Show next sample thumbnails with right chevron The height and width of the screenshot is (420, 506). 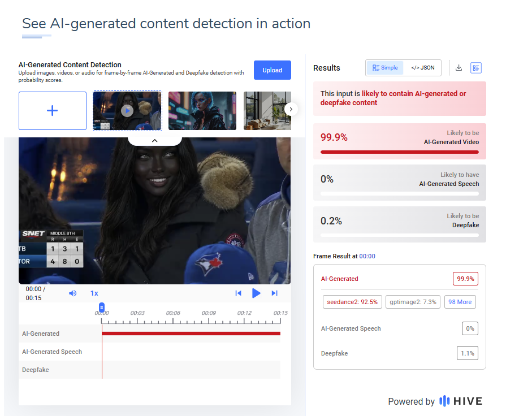[291, 109]
